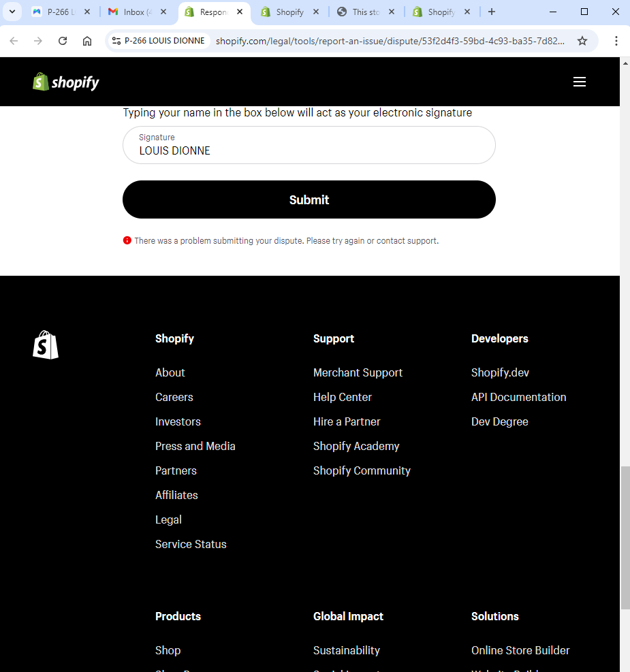630x672 pixels.
Task: Open the About footer link
Action: click(170, 372)
